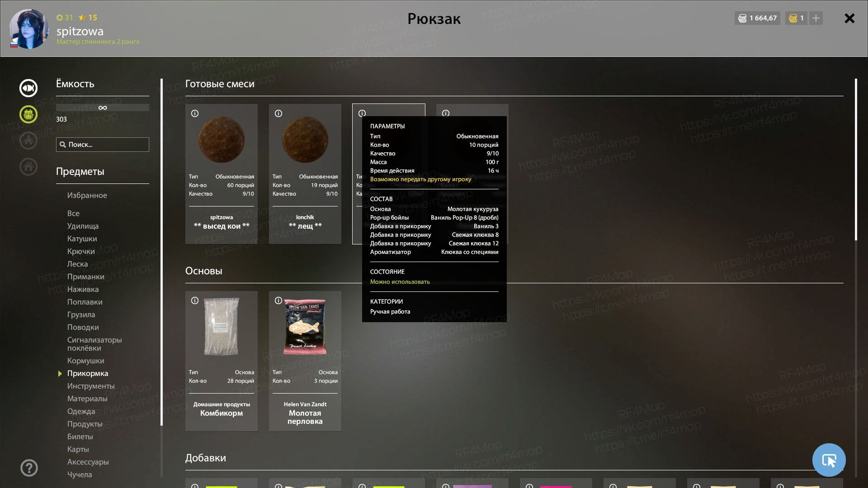The width and height of the screenshot is (868, 488).
Task: Click the gold coins balance icon
Action: click(793, 18)
